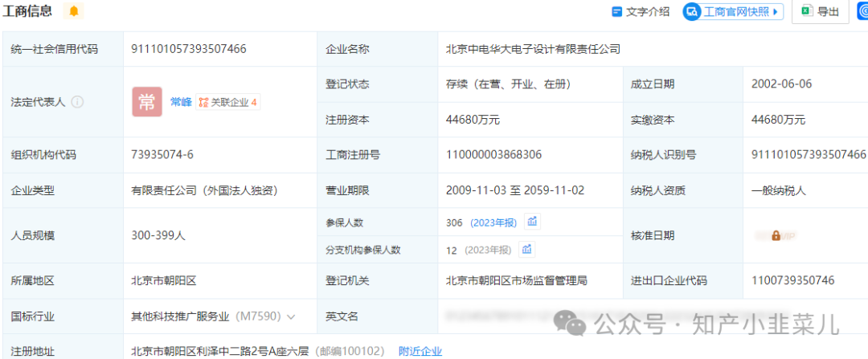Screen dimensions: 868x359
Task: Click the blue circular icon after 导出
Action: click(x=863, y=11)
